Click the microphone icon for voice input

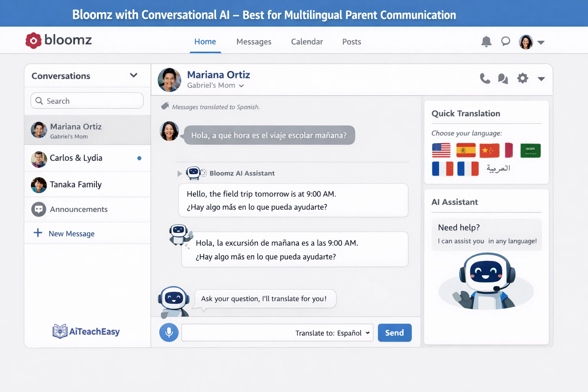[169, 332]
